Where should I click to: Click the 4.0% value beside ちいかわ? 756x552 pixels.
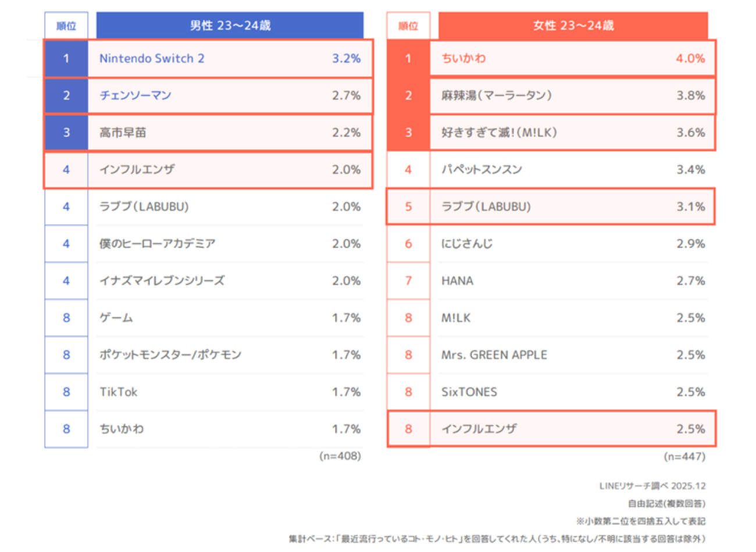690,59
